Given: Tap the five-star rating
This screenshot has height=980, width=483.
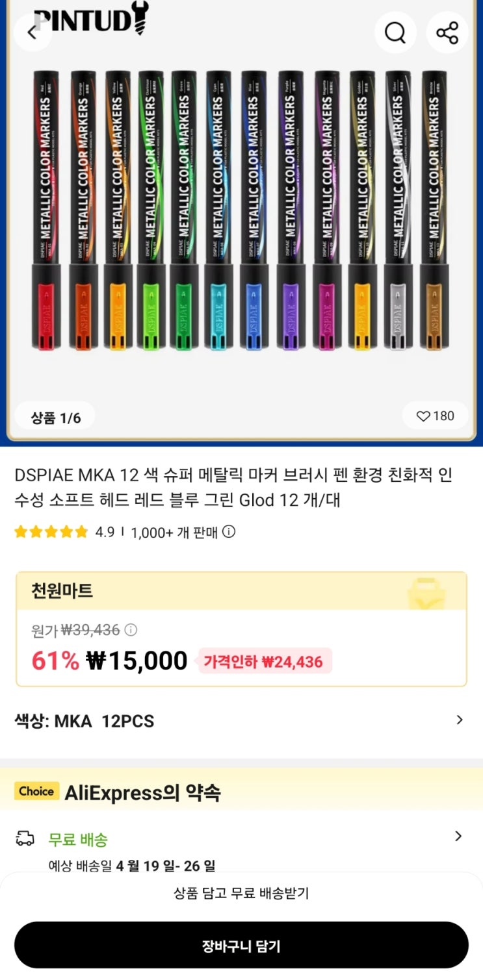Looking at the screenshot, I should [51, 533].
